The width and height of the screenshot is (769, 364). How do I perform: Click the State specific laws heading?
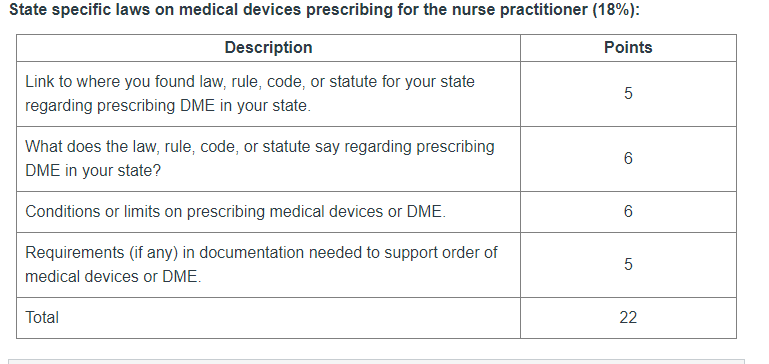[x=324, y=10]
